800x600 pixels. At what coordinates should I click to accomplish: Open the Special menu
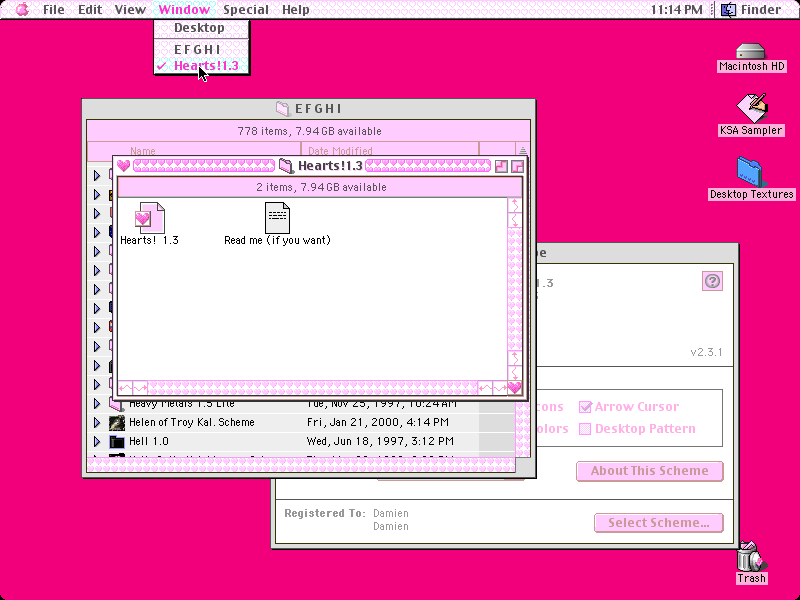246,9
